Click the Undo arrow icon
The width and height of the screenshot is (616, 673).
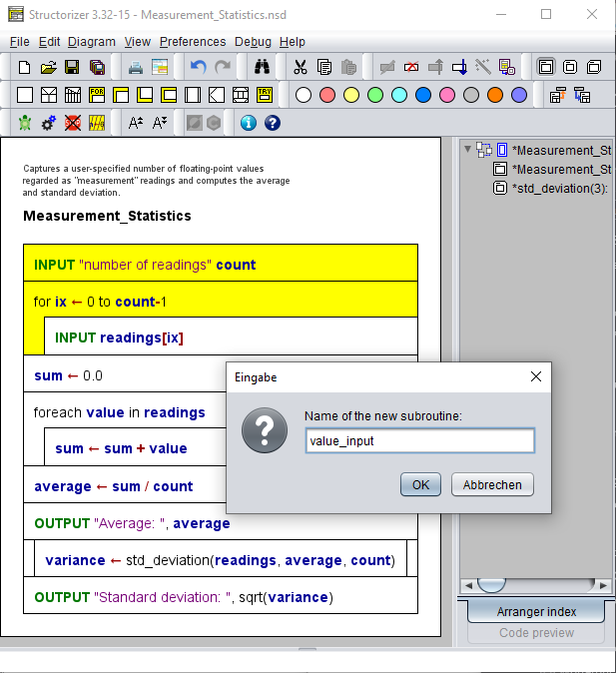199,67
